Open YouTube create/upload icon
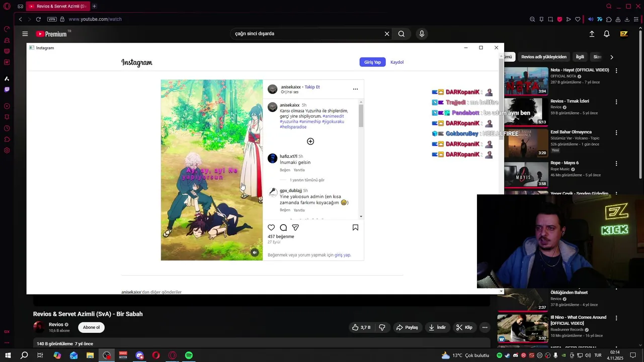Image resolution: width=644 pixels, height=362 pixels. click(x=592, y=34)
